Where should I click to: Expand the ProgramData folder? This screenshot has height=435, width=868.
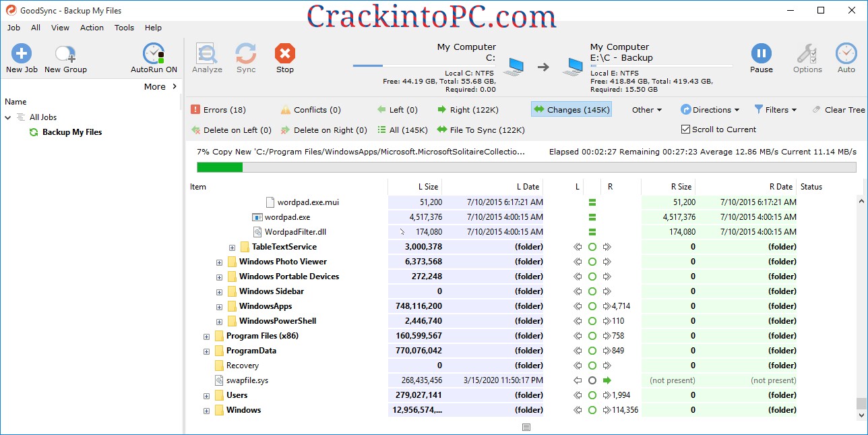point(206,351)
